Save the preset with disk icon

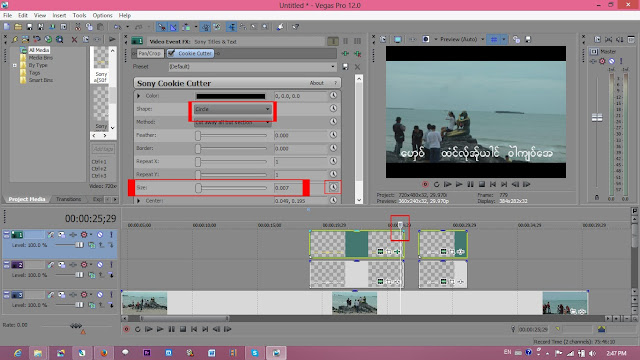point(345,67)
